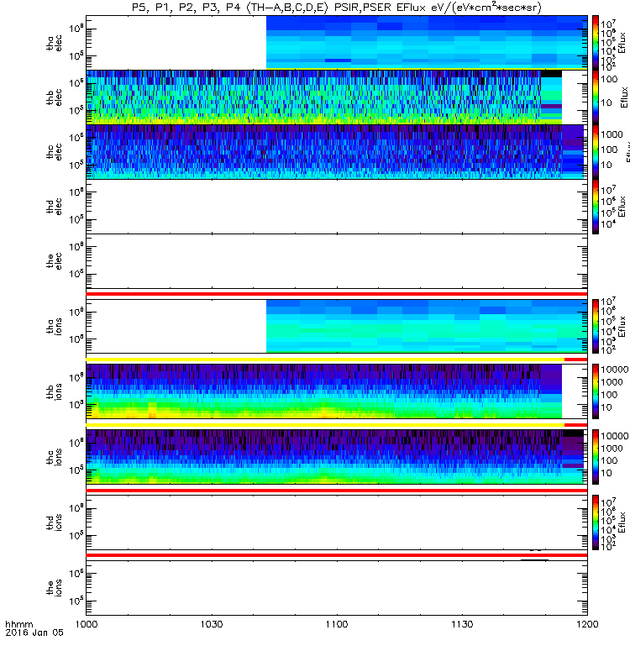Click the red status bar below thc ions panel

click(x=337, y=491)
